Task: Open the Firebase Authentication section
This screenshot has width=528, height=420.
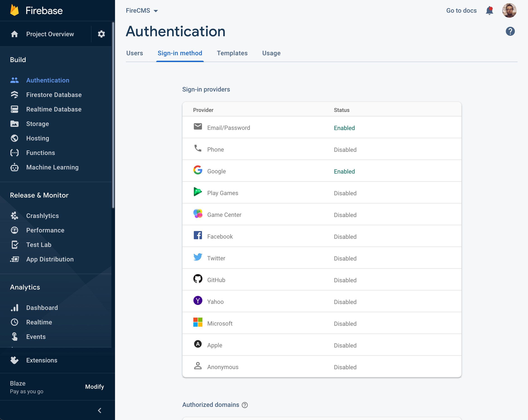Action: (48, 80)
